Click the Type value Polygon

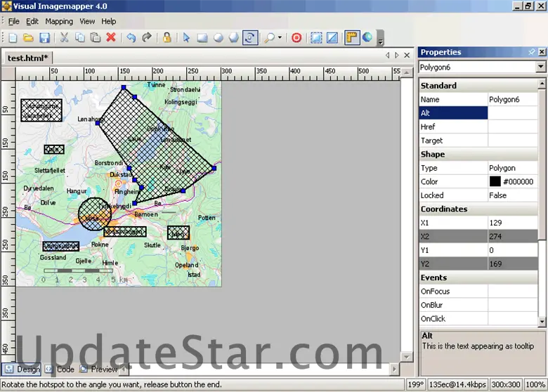[x=513, y=168]
